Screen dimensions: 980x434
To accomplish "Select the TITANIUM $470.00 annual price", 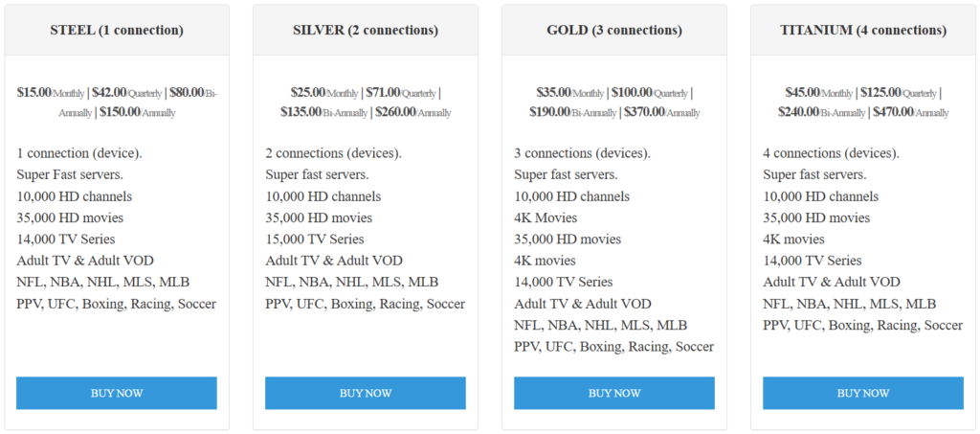I will tap(891, 112).
